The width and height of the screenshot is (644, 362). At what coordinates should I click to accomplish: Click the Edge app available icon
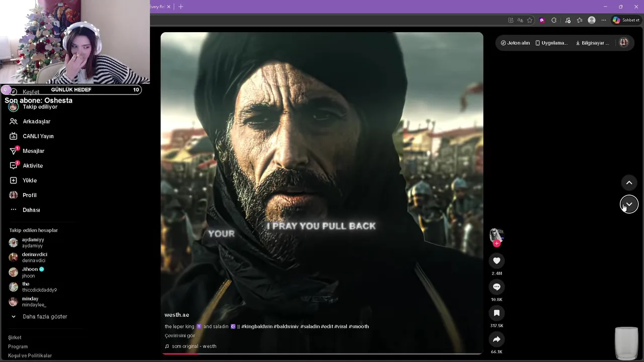pyautogui.click(x=511, y=20)
